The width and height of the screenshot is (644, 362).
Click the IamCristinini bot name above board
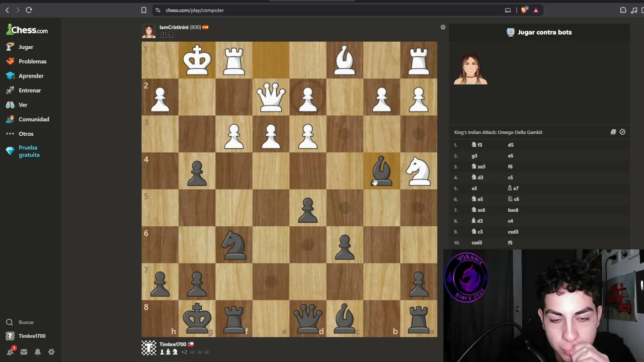tap(174, 27)
